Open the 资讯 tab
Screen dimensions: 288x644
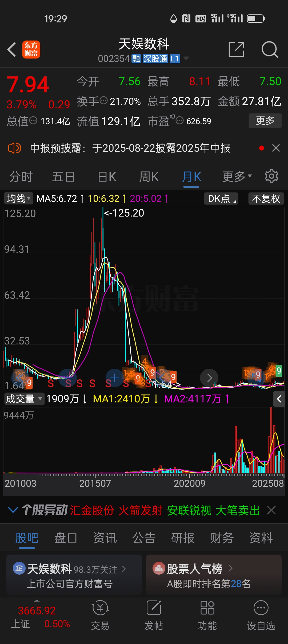105,538
